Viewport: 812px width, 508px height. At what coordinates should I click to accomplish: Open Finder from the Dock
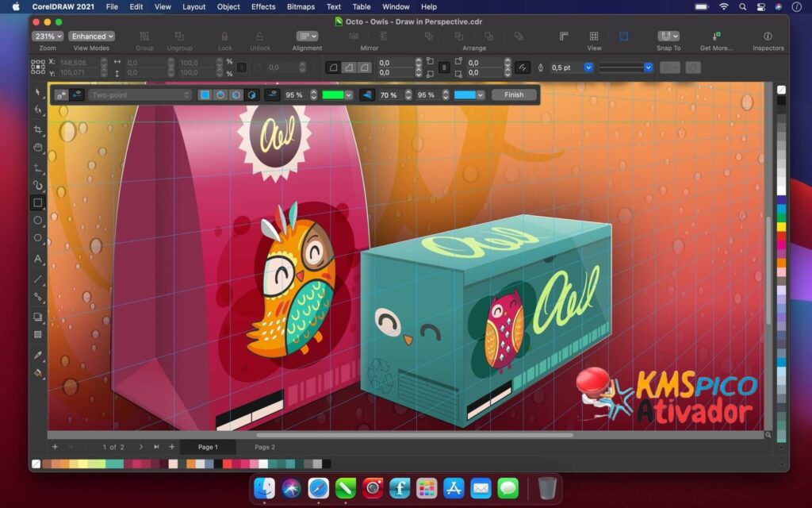[265, 488]
